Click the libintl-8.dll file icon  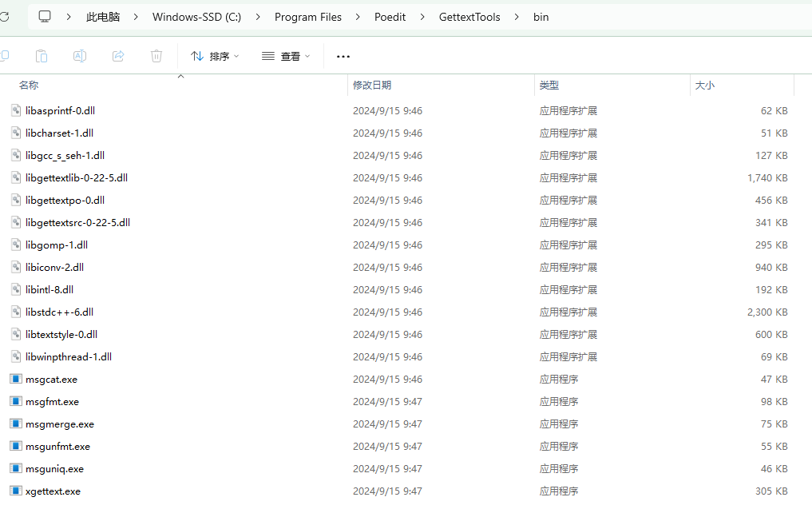(x=16, y=289)
